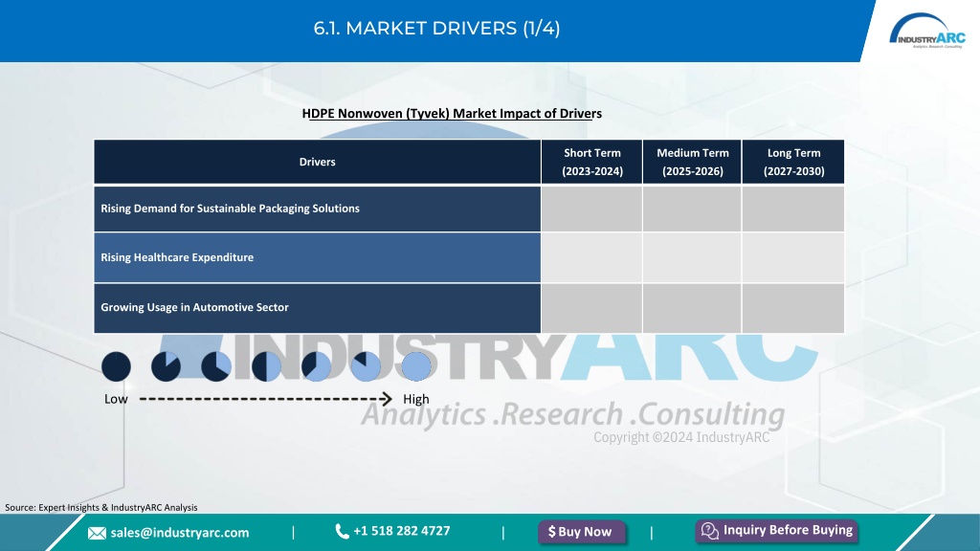Select the fully light High impact circle
980x551 pixels.
point(416,366)
